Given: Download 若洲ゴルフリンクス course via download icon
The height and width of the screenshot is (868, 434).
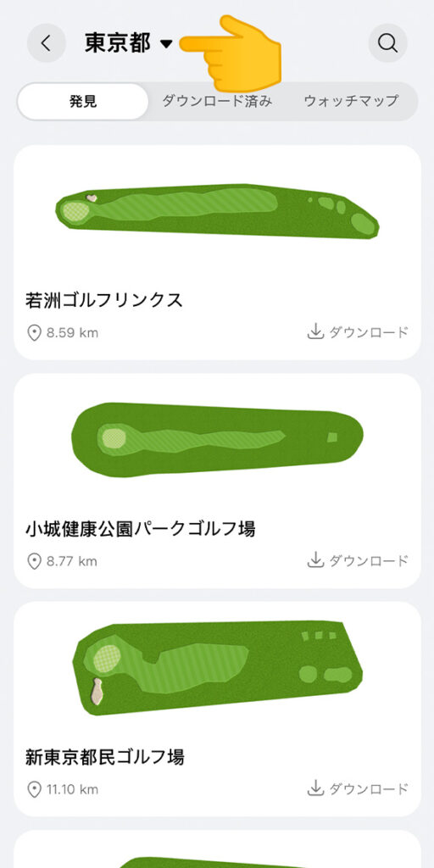Looking at the screenshot, I should click(315, 332).
